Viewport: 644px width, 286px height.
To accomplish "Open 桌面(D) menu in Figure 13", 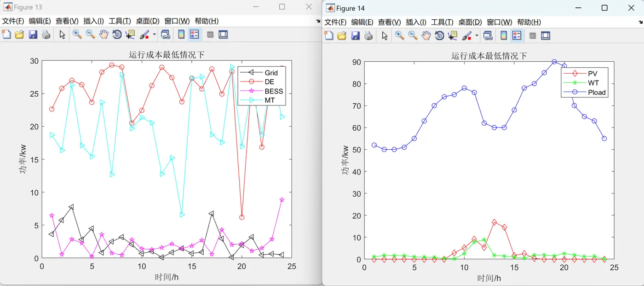I will pyautogui.click(x=148, y=21).
